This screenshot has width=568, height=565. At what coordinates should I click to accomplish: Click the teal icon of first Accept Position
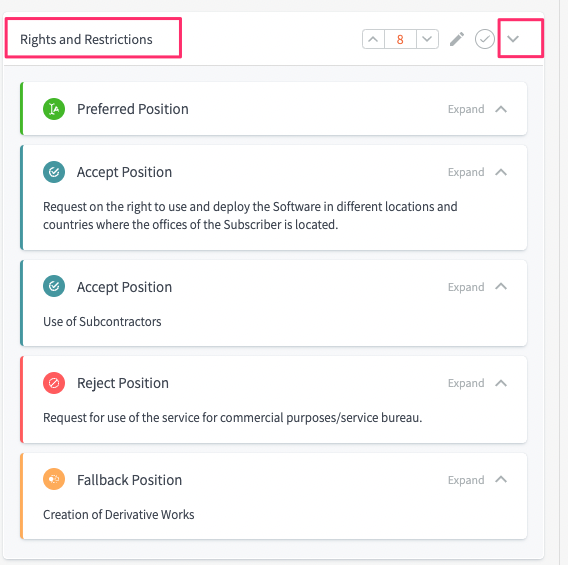point(54,172)
